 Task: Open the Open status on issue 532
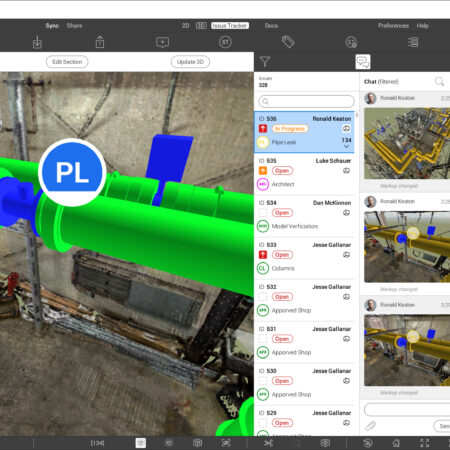tap(282, 297)
